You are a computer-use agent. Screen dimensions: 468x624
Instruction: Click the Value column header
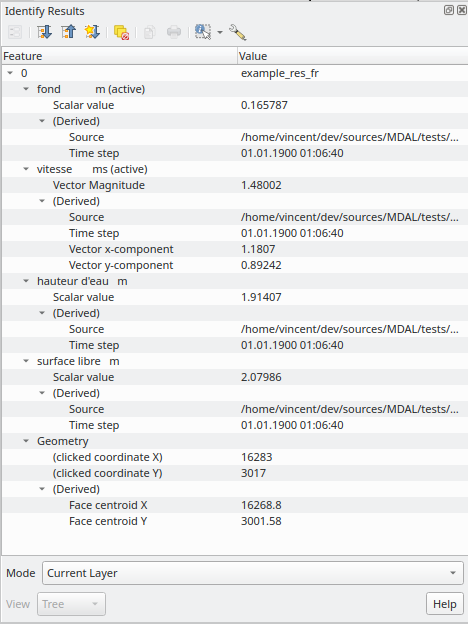[x=353, y=56]
